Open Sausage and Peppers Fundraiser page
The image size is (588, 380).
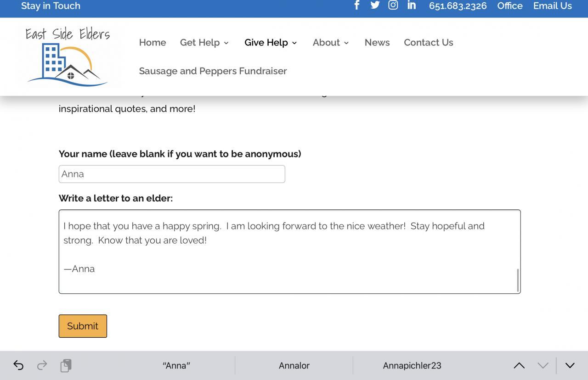point(213,71)
